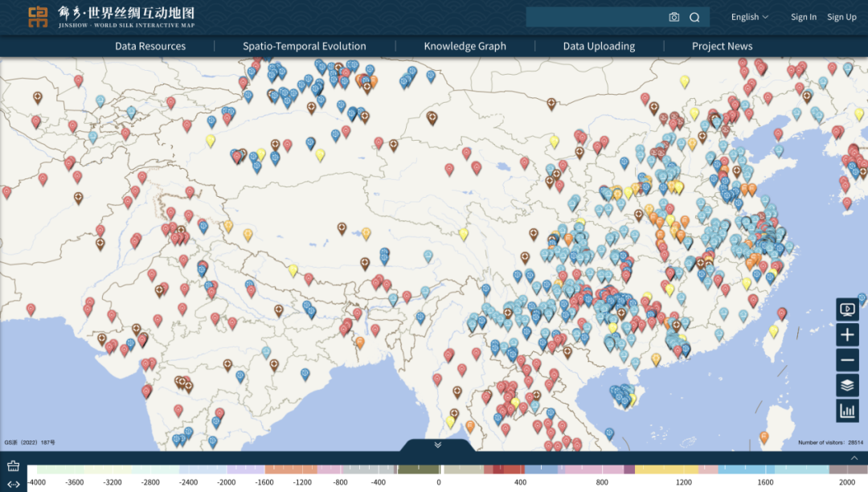Open Data Resources menu
The image size is (868, 492).
150,47
